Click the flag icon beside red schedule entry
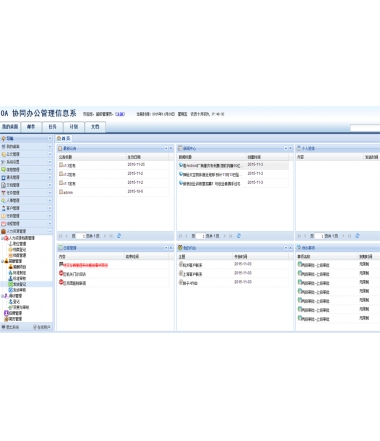 pyautogui.click(x=61, y=264)
